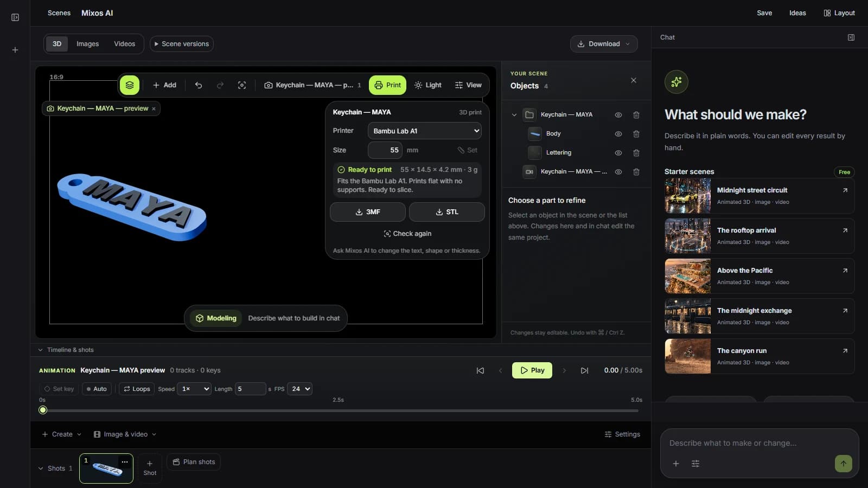Collapse the Timeline & shots section
This screenshot has height=488, width=868.
pos(40,350)
